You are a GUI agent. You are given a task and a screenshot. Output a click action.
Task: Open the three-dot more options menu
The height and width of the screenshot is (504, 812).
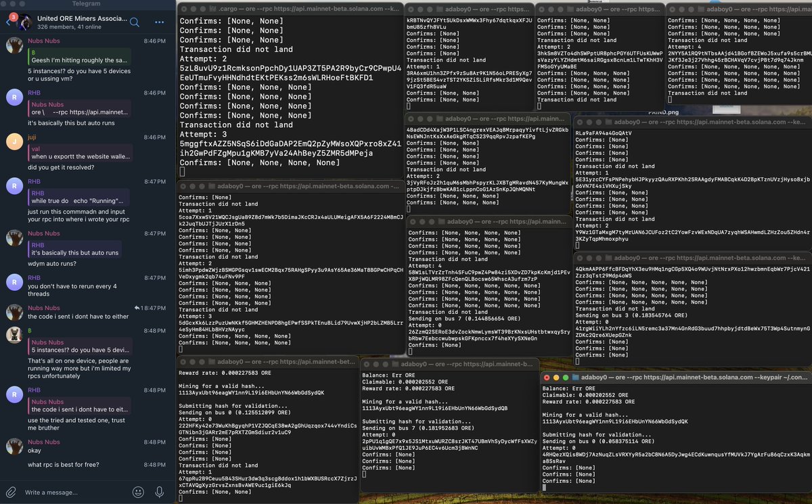(x=160, y=22)
